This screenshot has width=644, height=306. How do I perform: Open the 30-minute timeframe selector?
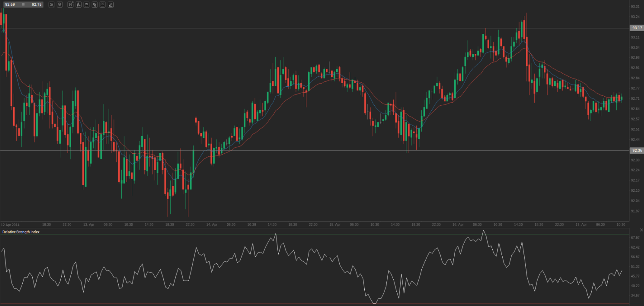point(70,5)
